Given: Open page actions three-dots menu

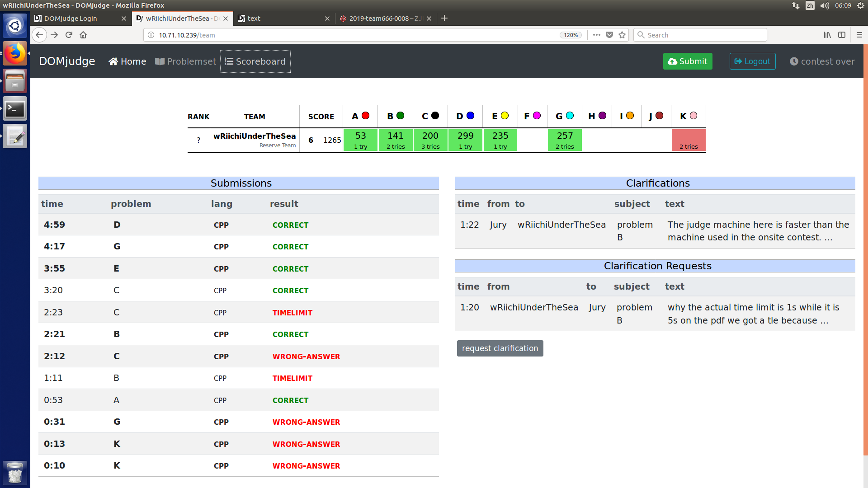Looking at the screenshot, I should pos(597,35).
